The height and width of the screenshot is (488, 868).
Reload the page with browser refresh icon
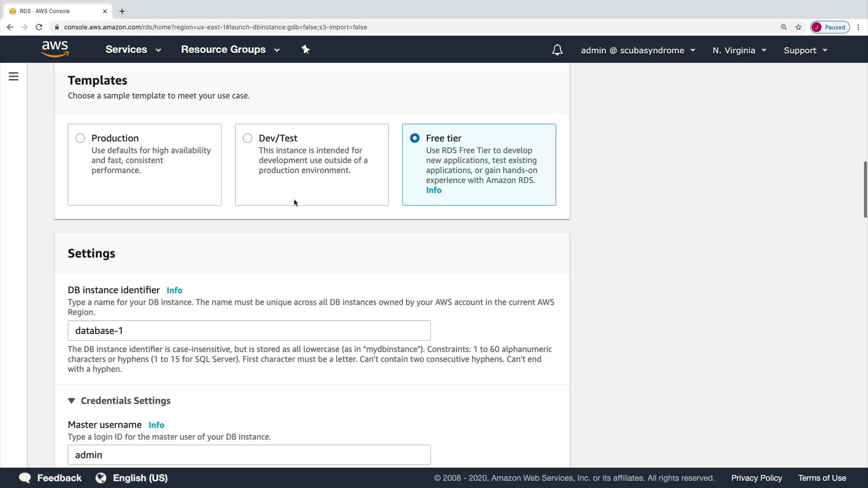[39, 27]
